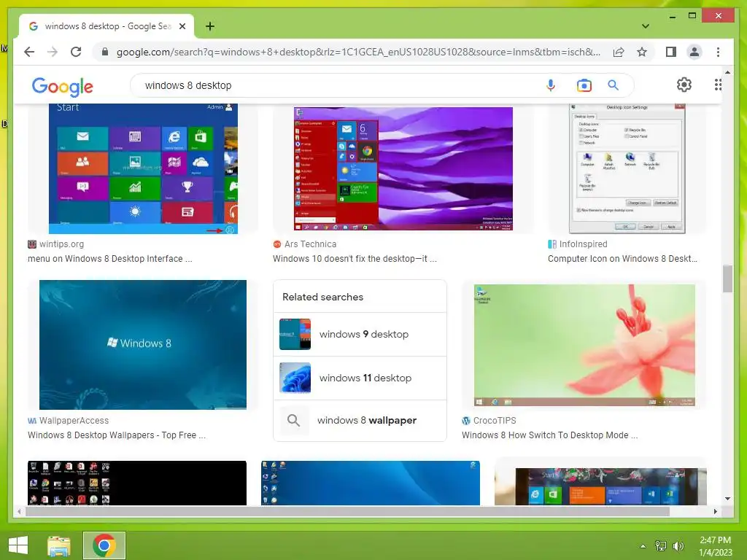747x560 pixels.
Task: Open a new tab with plus
Action: tap(210, 26)
